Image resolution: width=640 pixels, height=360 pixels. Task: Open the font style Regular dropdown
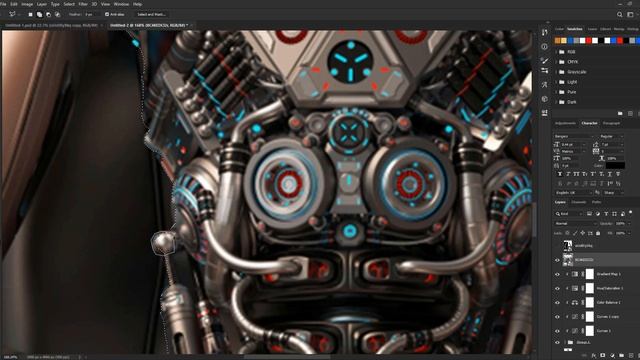[612, 136]
